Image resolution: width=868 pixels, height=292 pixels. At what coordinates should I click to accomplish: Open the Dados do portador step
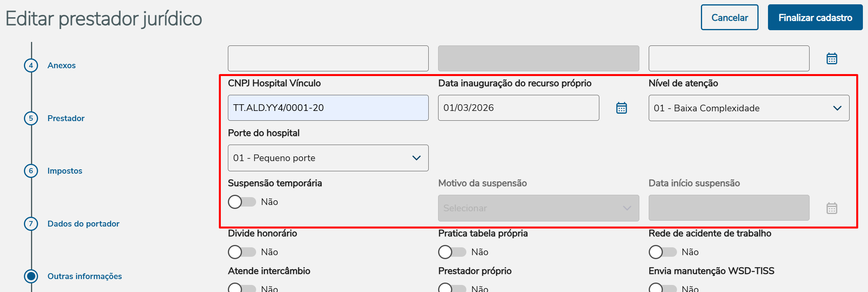point(83,224)
